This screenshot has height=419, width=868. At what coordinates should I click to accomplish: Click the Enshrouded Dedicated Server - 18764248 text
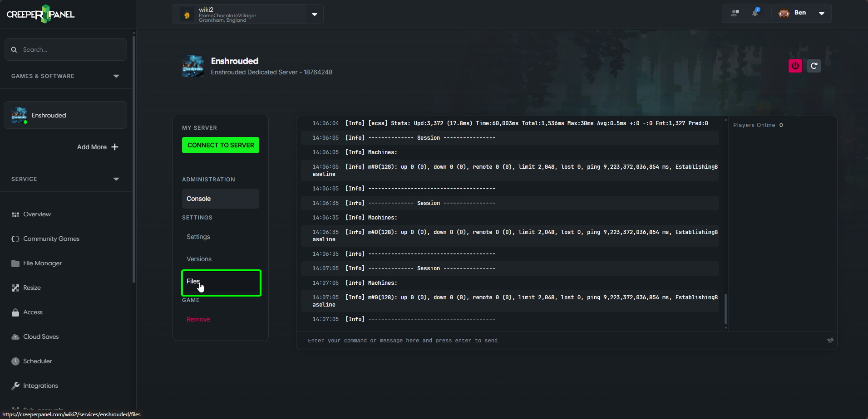[271, 72]
